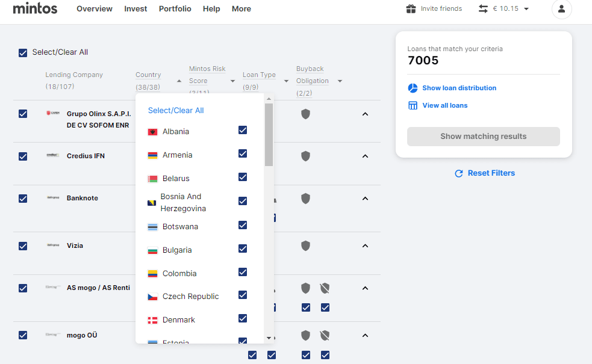Click the gift icon beside Invite friends

point(411,9)
